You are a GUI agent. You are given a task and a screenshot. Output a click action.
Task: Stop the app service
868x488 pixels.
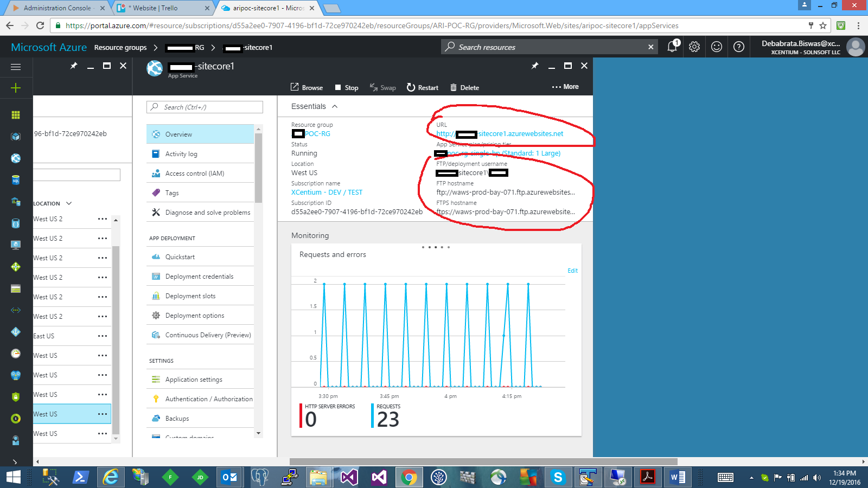coord(346,87)
